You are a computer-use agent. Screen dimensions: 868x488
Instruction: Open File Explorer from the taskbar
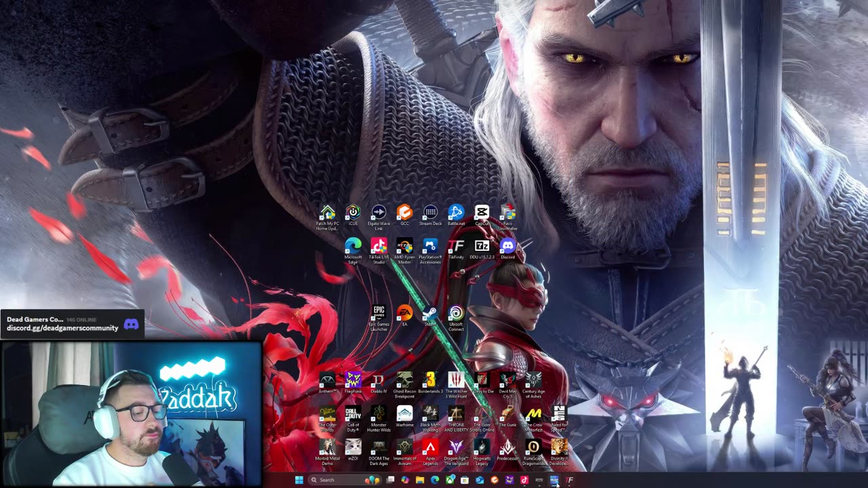420,480
